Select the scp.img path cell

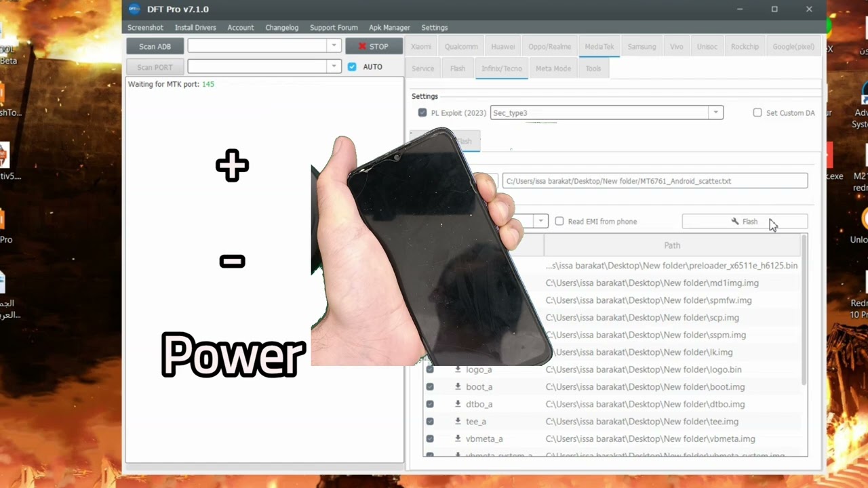pyautogui.click(x=671, y=317)
